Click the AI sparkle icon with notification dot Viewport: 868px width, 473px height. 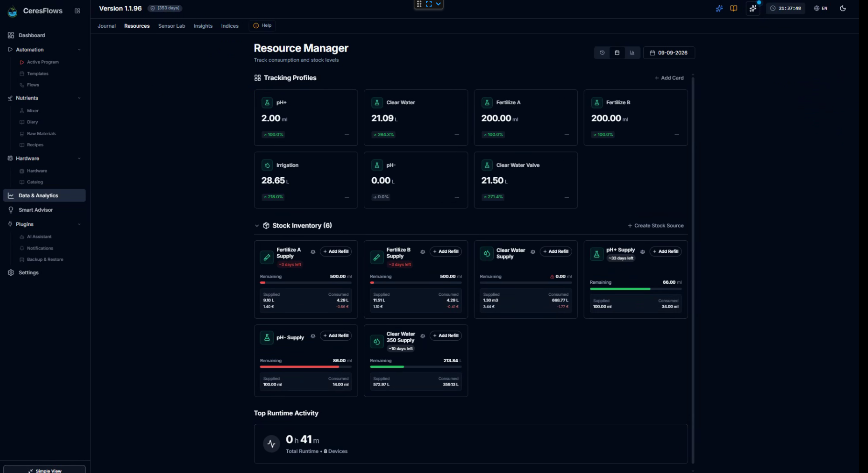point(753,8)
